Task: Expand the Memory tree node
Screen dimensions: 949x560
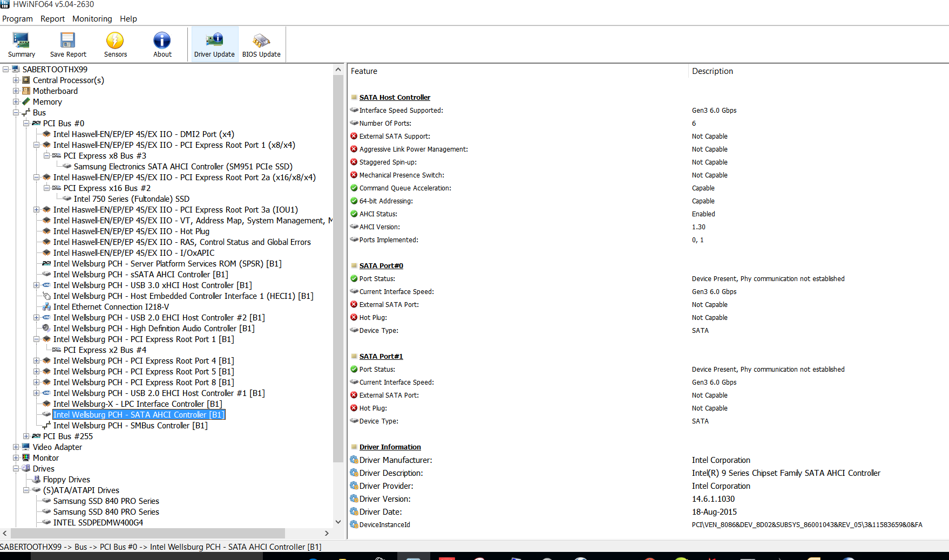Action: click(16, 101)
